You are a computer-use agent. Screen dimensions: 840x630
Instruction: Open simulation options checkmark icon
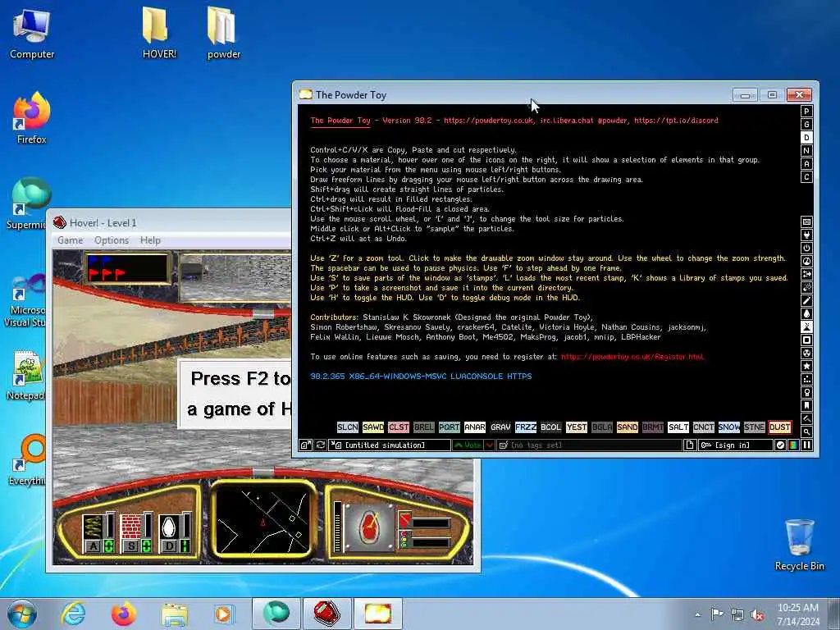781,445
